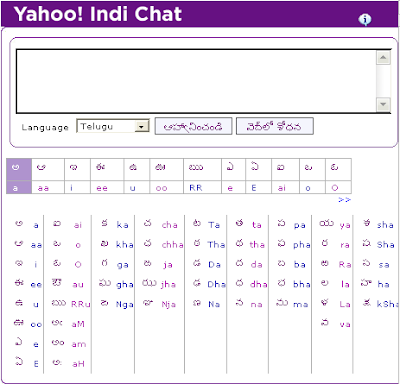The width and height of the screenshot is (400, 384).
Task: Click lowercase 'dha' in the consonant list
Action: [x=259, y=285]
